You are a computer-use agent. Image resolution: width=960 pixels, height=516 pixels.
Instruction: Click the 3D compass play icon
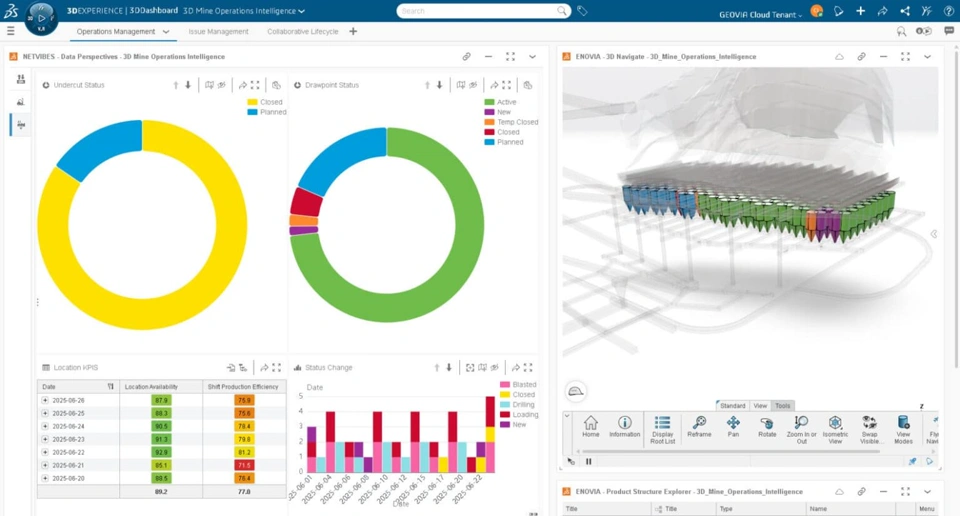41,18
